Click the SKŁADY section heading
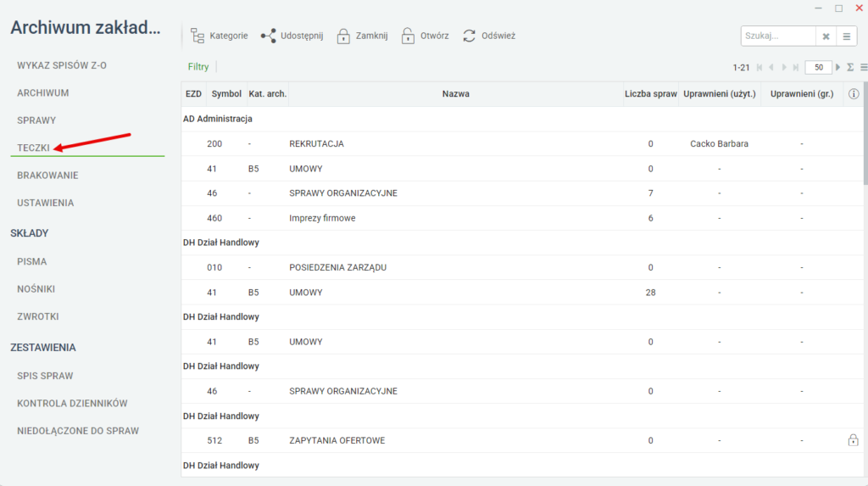Screen dimensions: 868x486 [x=30, y=233]
